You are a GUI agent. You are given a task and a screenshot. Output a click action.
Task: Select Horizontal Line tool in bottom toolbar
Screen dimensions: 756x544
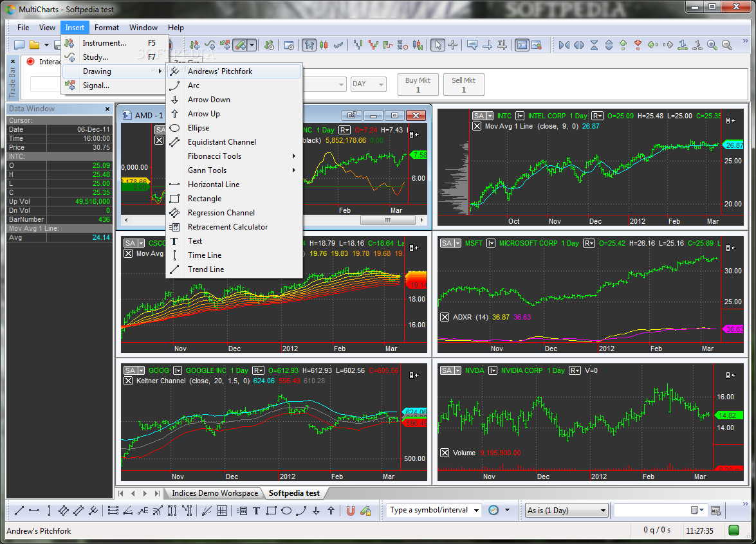(34, 511)
